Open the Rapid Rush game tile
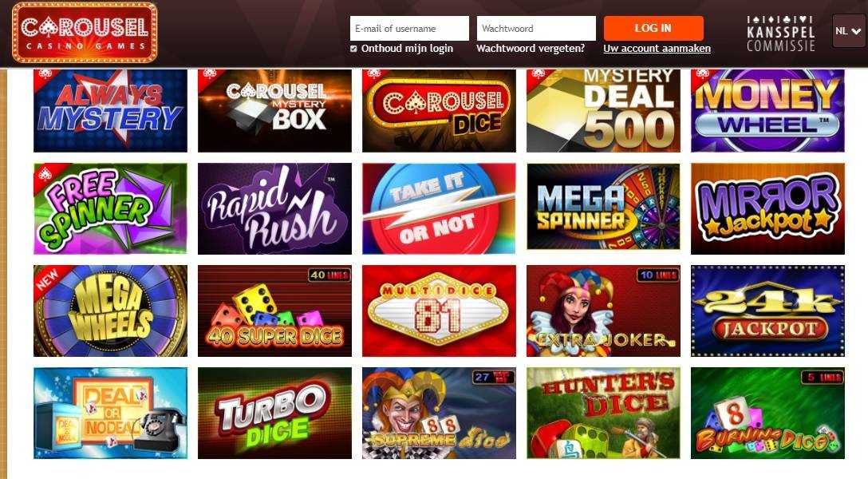The height and width of the screenshot is (479, 868). click(x=274, y=209)
